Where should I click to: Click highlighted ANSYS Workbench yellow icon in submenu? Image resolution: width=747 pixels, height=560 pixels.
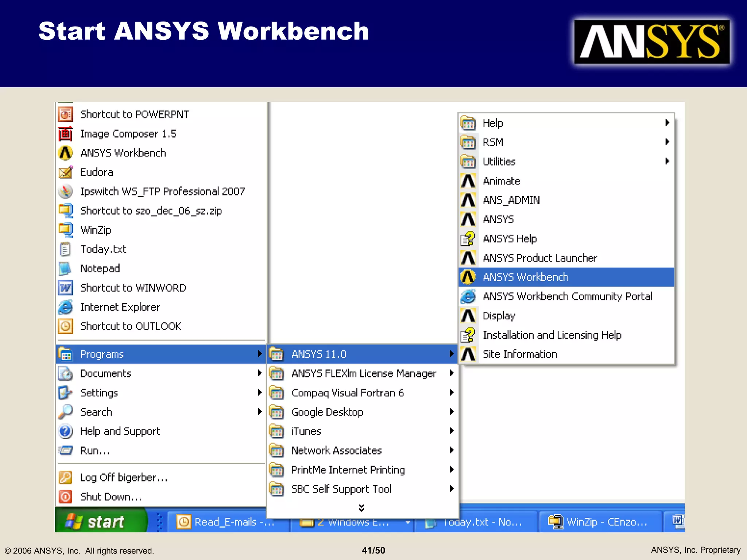(x=468, y=277)
